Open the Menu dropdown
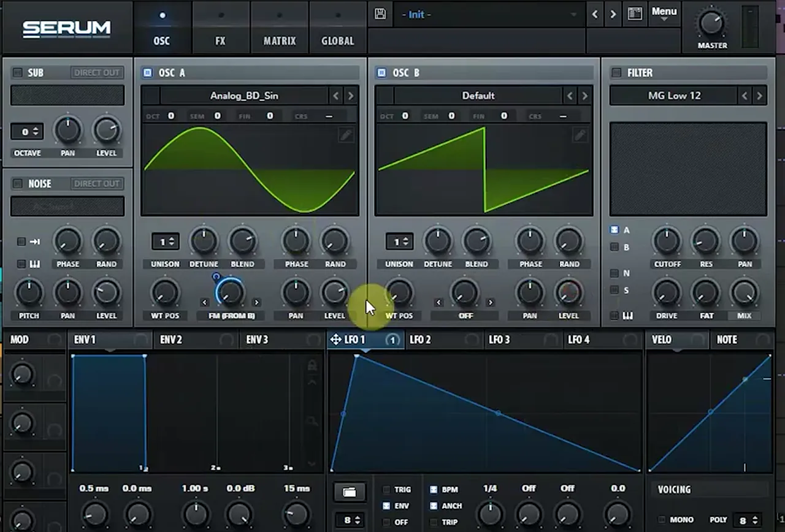The height and width of the screenshot is (532, 785). (x=664, y=13)
